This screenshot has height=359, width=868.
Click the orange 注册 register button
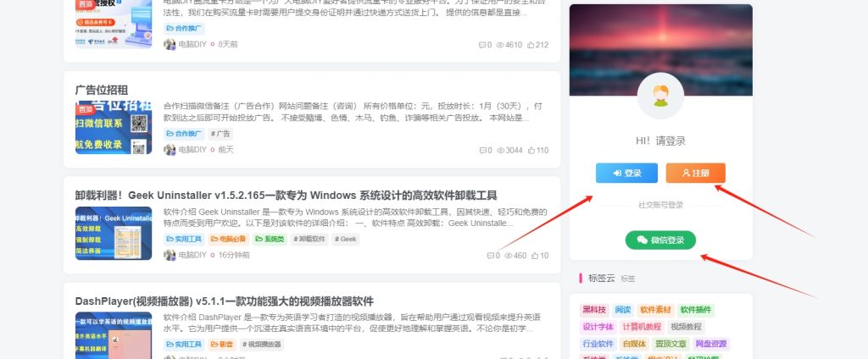tap(695, 173)
